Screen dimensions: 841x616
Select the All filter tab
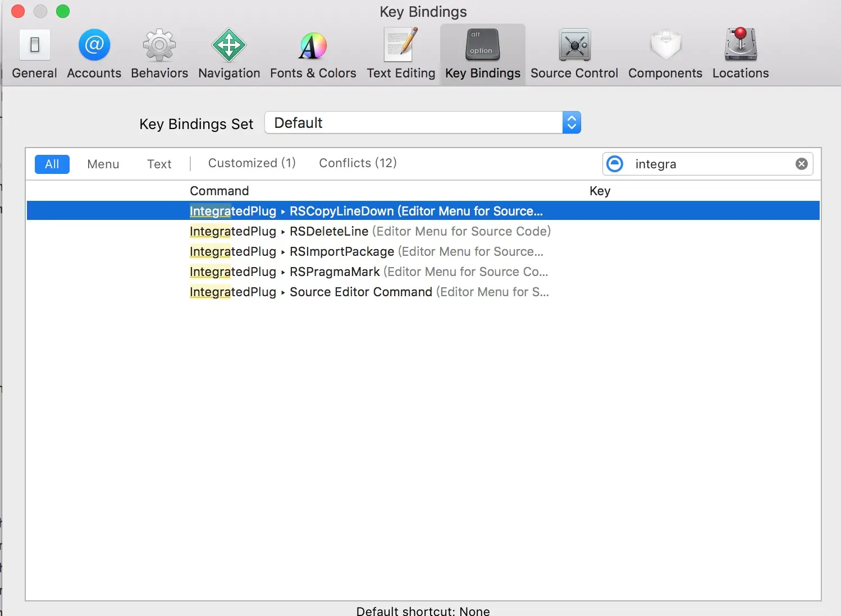[x=52, y=164]
